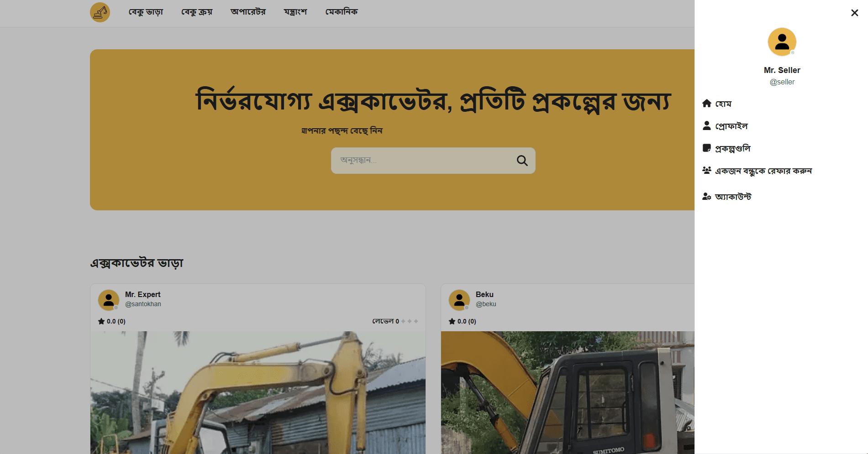Click the excavator logo icon
This screenshot has width=868, height=454.
100,12
